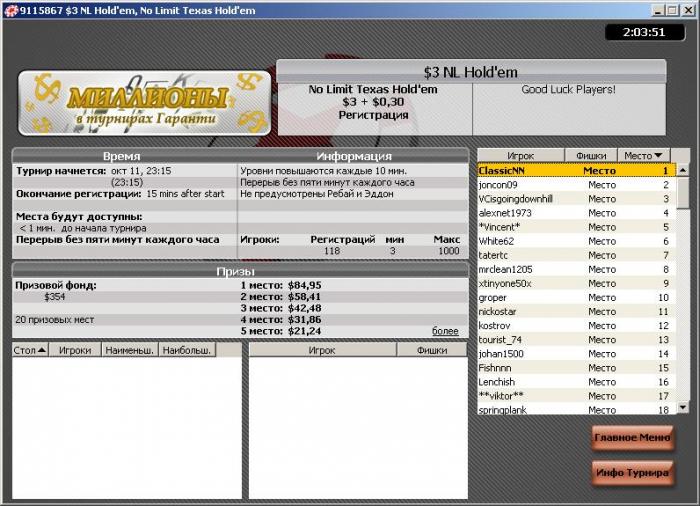
Task: Select player tourist_74 in the list
Action: (576, 339)
